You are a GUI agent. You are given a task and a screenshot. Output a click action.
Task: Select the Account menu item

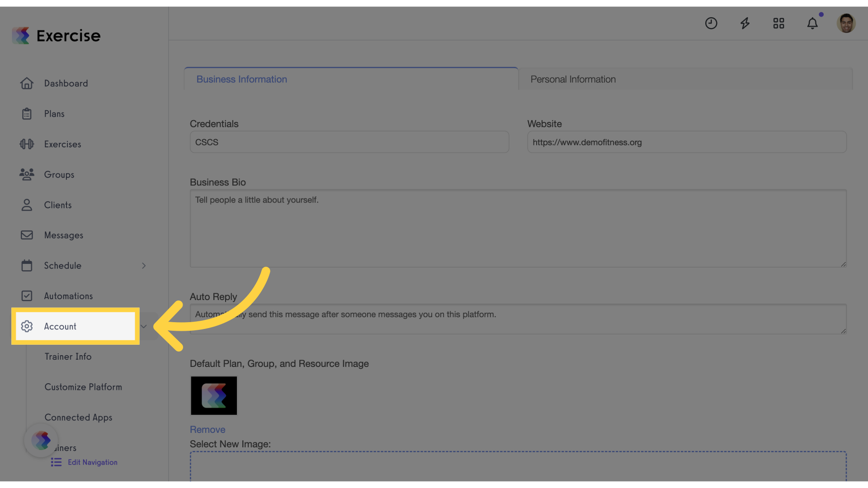(x=75, y=326)
